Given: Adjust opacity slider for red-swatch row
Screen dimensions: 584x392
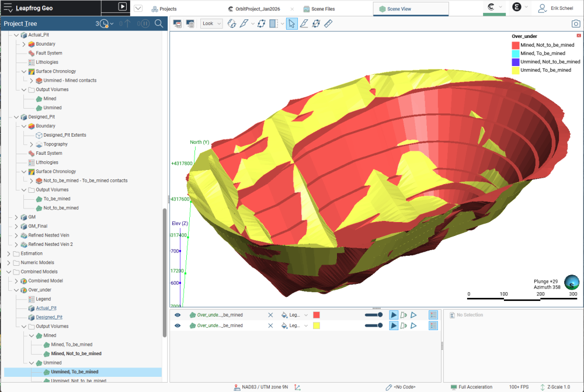Looking at the screenshot, I should click(x=374, y=315).
